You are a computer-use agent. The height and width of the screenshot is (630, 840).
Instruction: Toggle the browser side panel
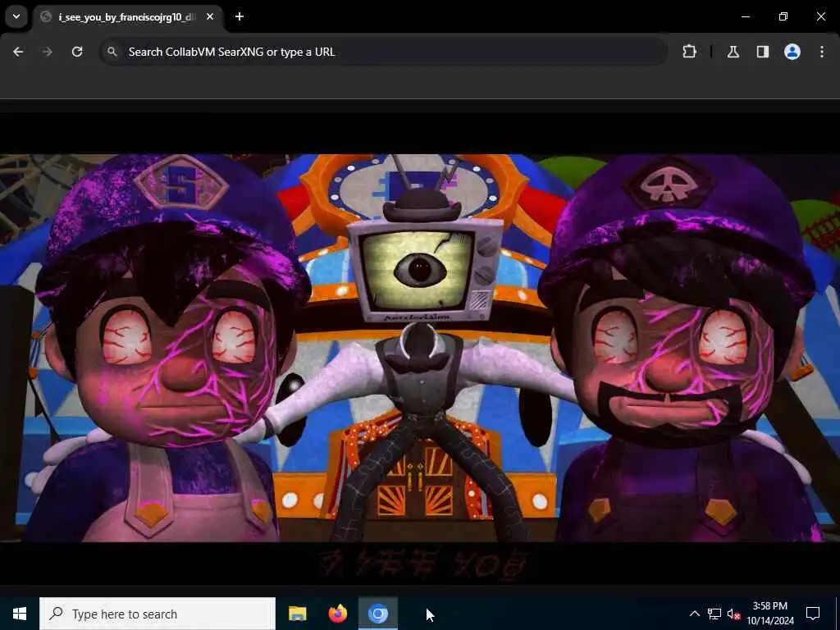pyautogui.click(x=763, y=52)
